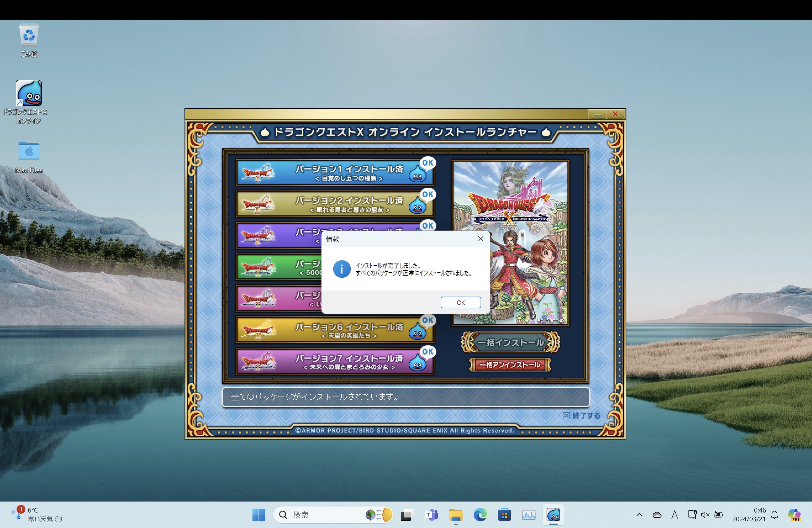Click the 未来への扉とまどろみの少女 subtitle
The width and height of the screenshot is (812, 528).
click(x=349, y=367)
